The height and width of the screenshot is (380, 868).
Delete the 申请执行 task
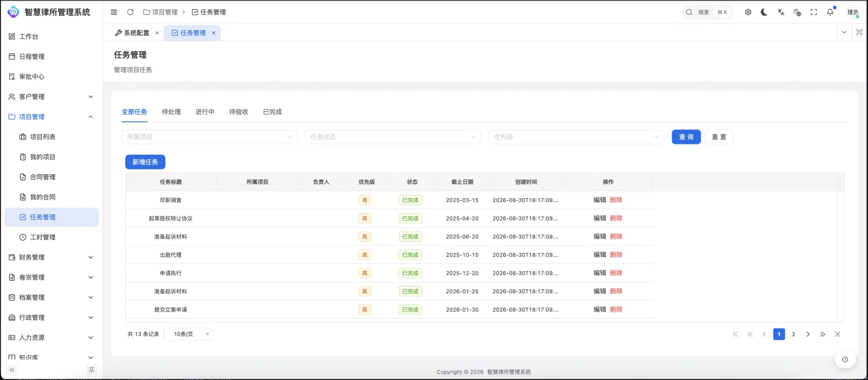(x=616, y=273)
